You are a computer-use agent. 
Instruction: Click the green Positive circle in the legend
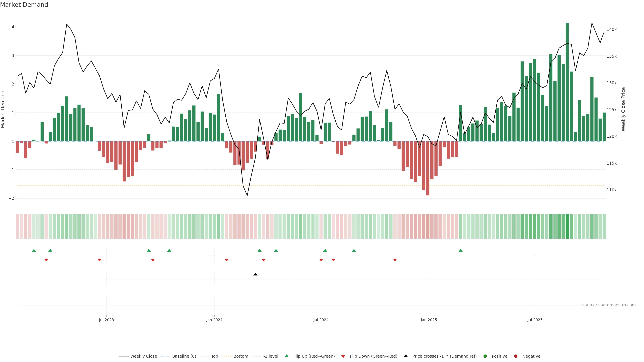pyautogui.click(x=485, y=356)
